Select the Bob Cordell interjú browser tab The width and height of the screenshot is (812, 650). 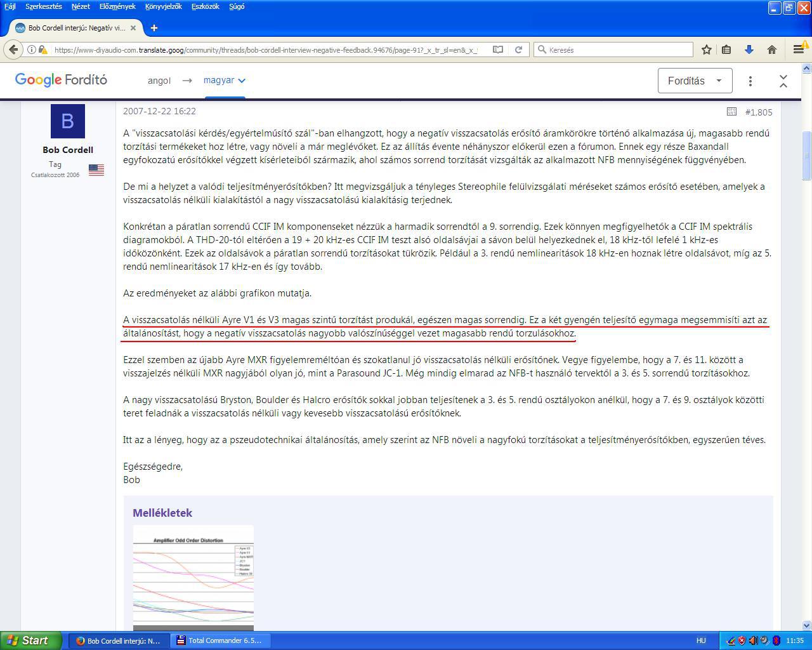pyautogui.click(x=76, y=28)
